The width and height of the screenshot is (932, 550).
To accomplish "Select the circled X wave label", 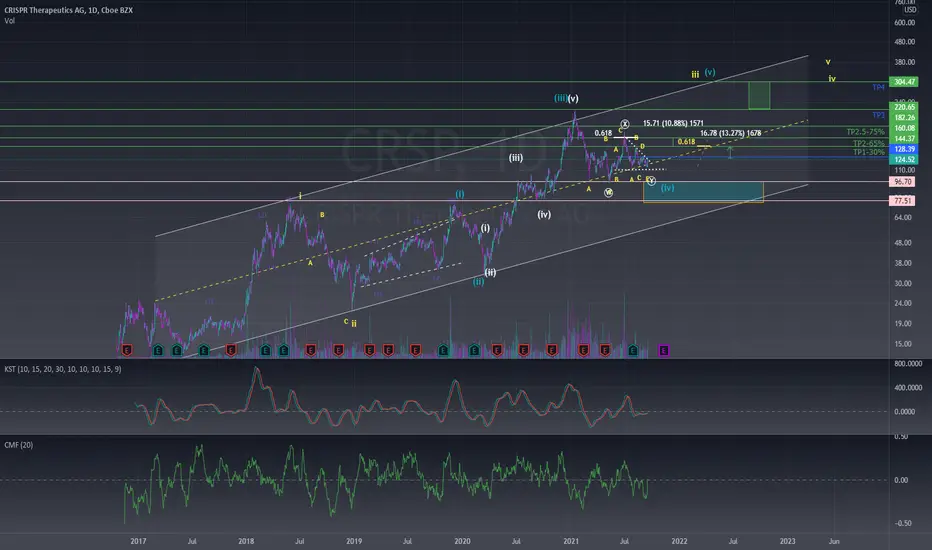I will tap(625, 124).
